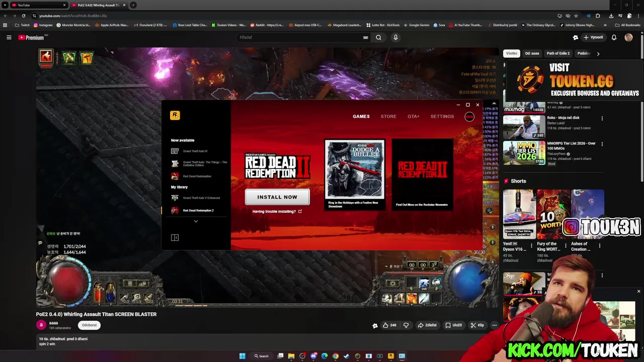Click Vytvoriť create button
The width and height of the screenshot is (644, 362).
click(593, 37)
